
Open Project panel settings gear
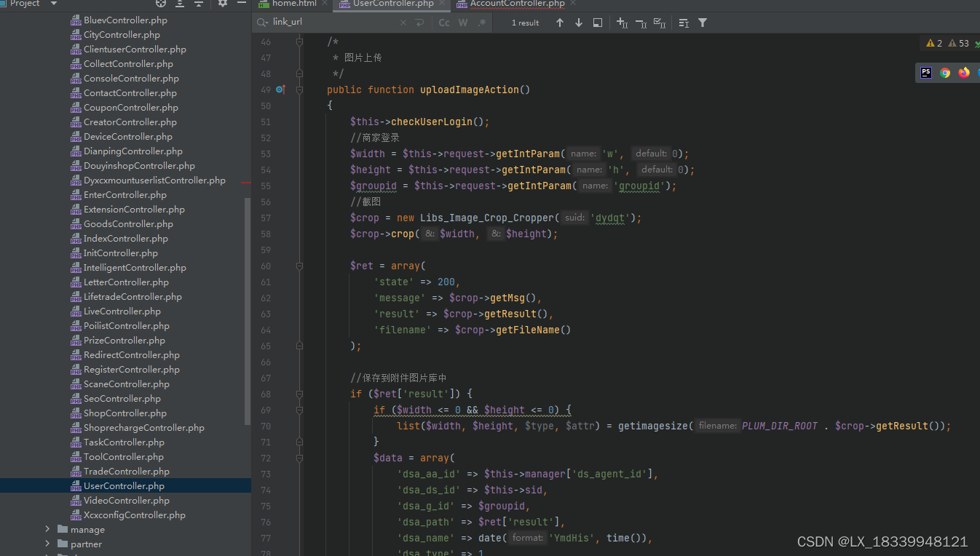pos(223,4)
